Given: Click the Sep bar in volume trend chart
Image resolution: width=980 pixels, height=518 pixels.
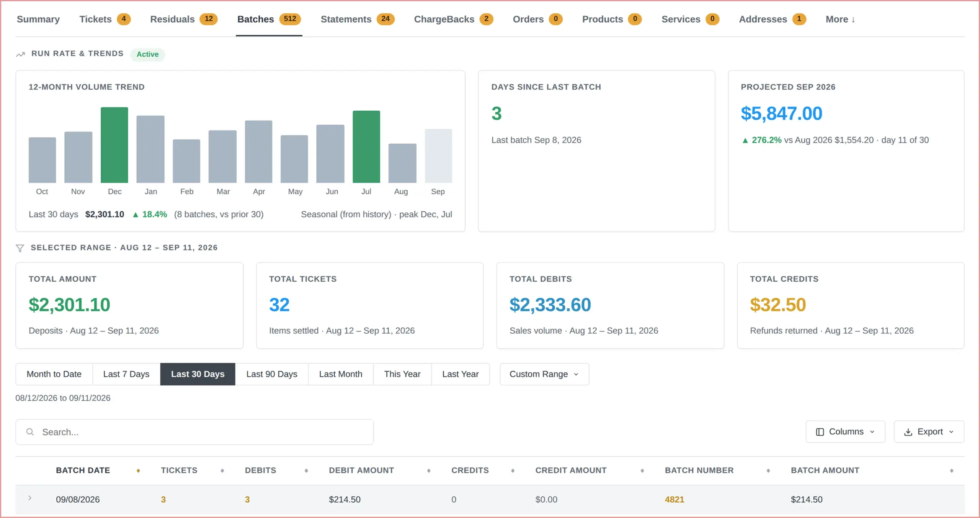Looking at the screenshot, I should 438,156.
